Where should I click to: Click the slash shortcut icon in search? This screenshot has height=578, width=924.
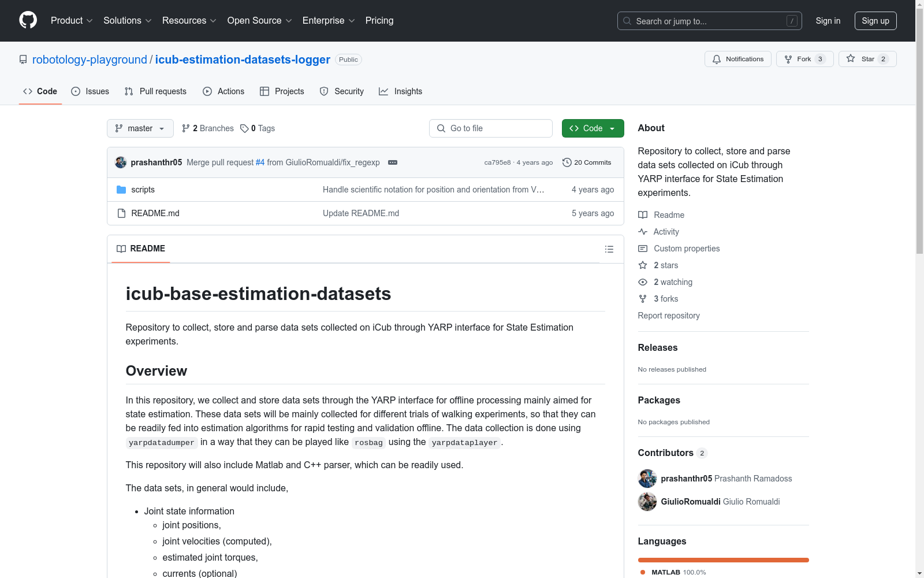click(792, 21)
